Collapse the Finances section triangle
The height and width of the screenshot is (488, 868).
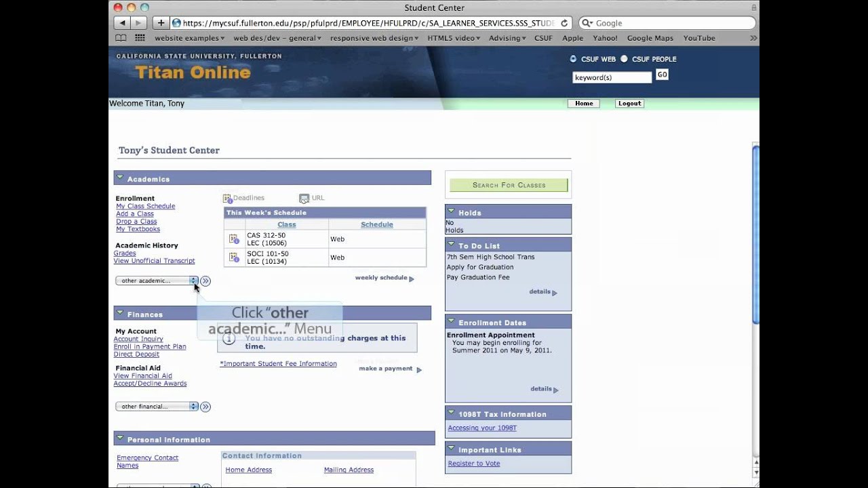point(120,313)
